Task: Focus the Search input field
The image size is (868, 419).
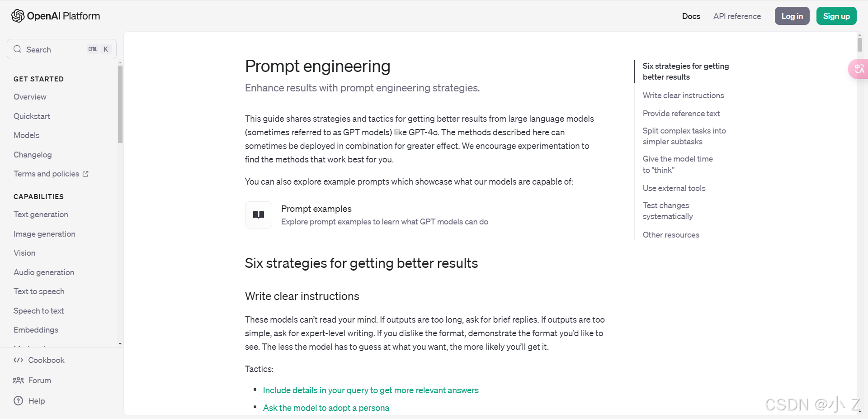Action: click(54, 49)
